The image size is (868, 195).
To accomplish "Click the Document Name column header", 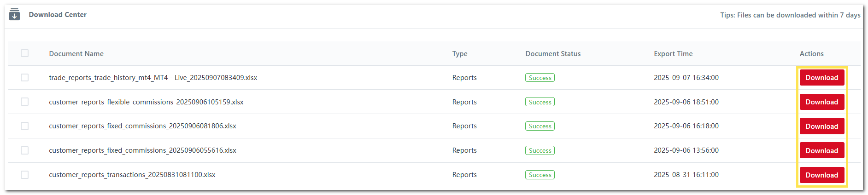I will tap(76, 54).
